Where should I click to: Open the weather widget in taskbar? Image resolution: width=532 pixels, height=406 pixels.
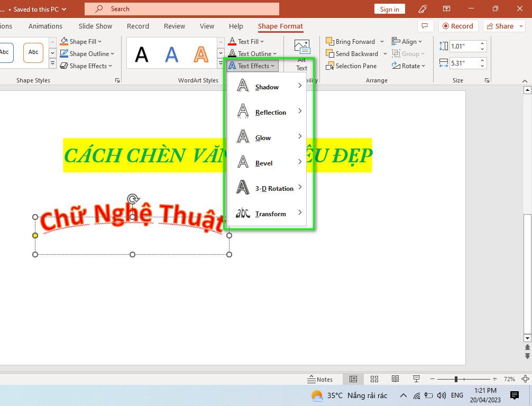coord(349,395)
